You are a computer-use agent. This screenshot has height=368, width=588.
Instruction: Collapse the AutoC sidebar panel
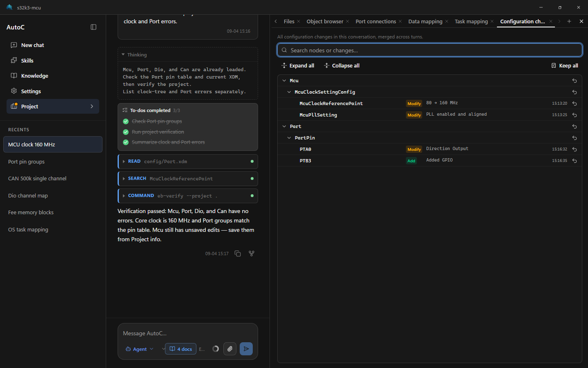coord(94,27)
